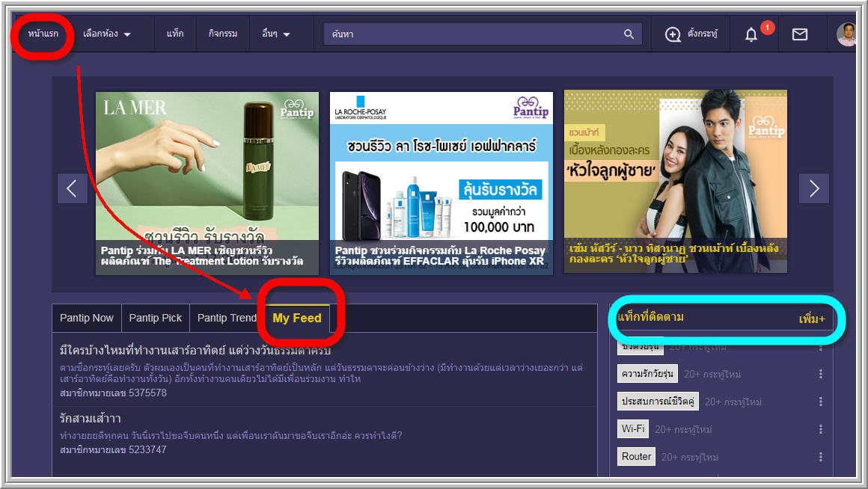The image size is (868, 489).
Task: Open the ความรักวัยรุ่น tag
Action: tap(647, 374)
